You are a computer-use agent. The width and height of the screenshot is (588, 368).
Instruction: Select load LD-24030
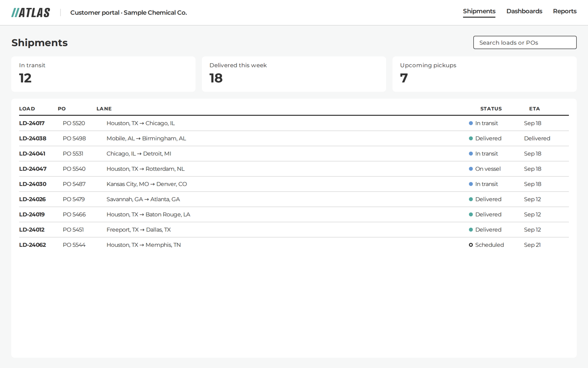[x=33, y=184]
